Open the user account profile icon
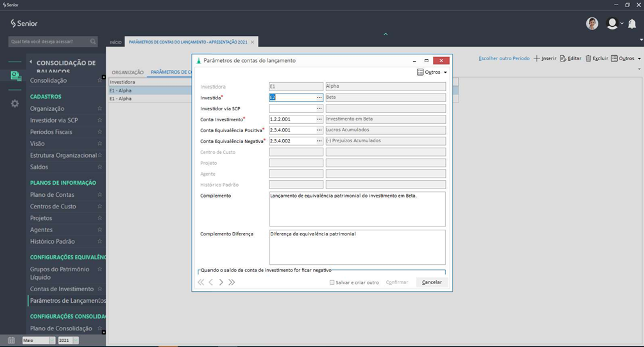 coord(613,24)
